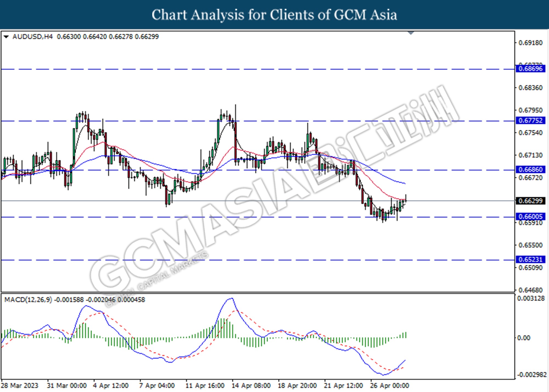
Task: Click the 0.67130 price scale value
Action: (x=530, y=155)
